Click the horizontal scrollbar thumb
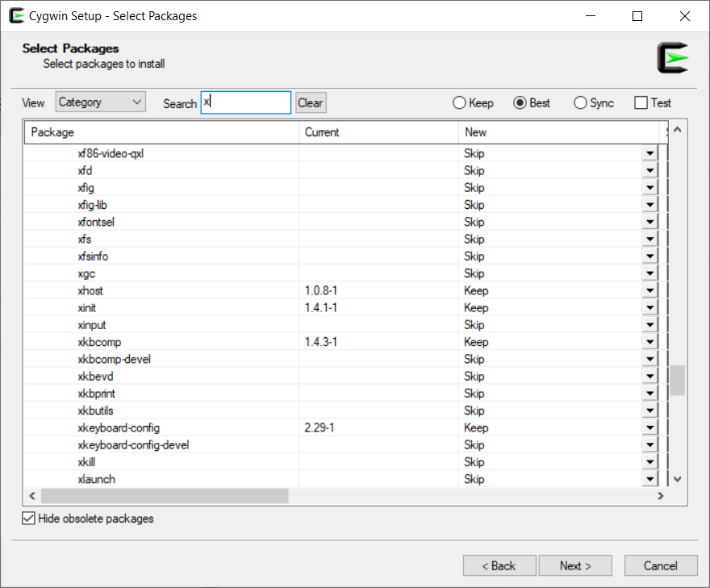The width and height of the screenshot is (710, 588). (x=165, y=496)
